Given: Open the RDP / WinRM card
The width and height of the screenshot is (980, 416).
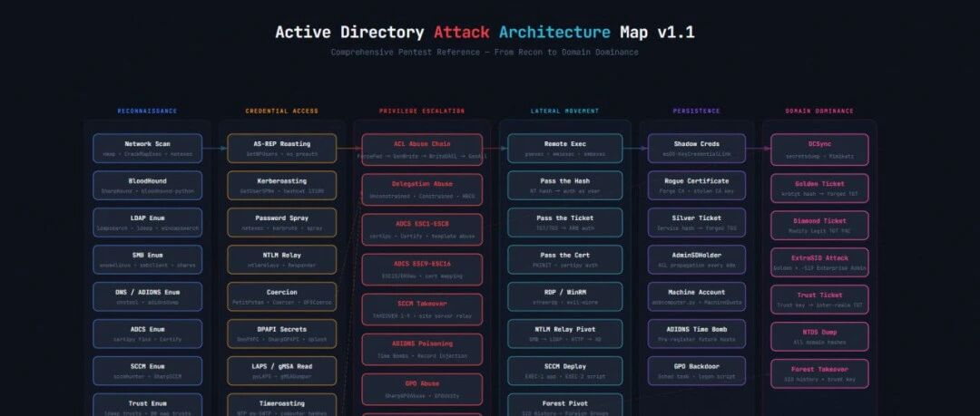Looking at the screenshot, I should click(x=565, y=296).
